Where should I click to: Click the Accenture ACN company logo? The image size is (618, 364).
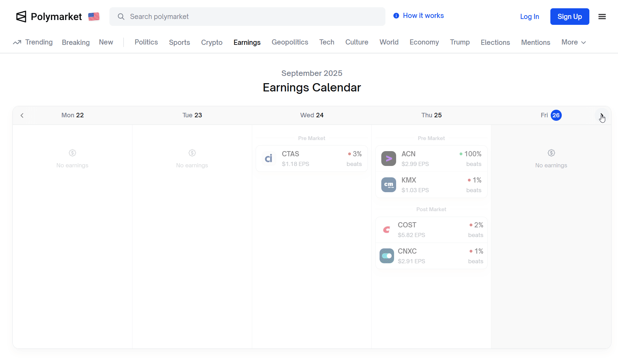[x=389, y=158]
